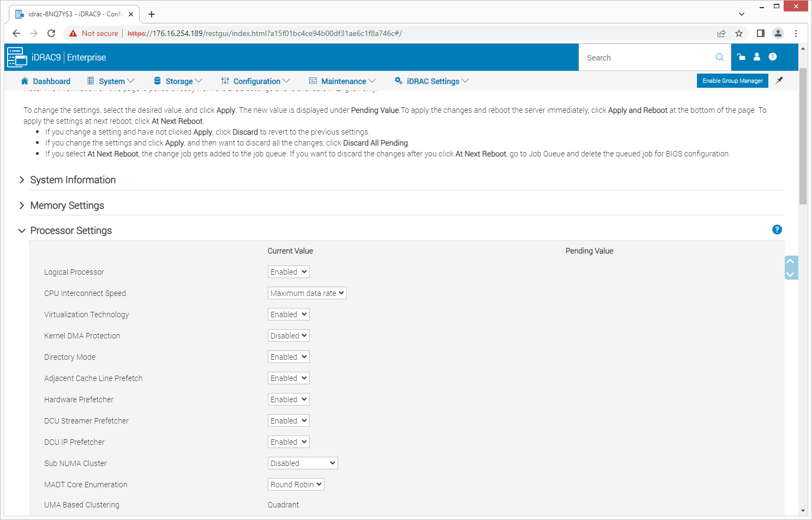The image size is (812, 520).
Task: Change MADT Core Enumeration value
Action: 296,484
